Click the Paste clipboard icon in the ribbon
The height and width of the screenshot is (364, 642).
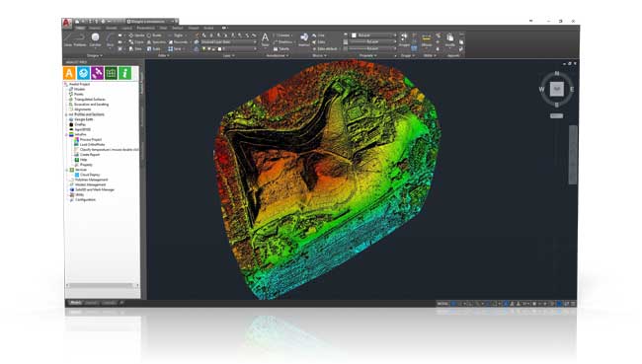450,38
